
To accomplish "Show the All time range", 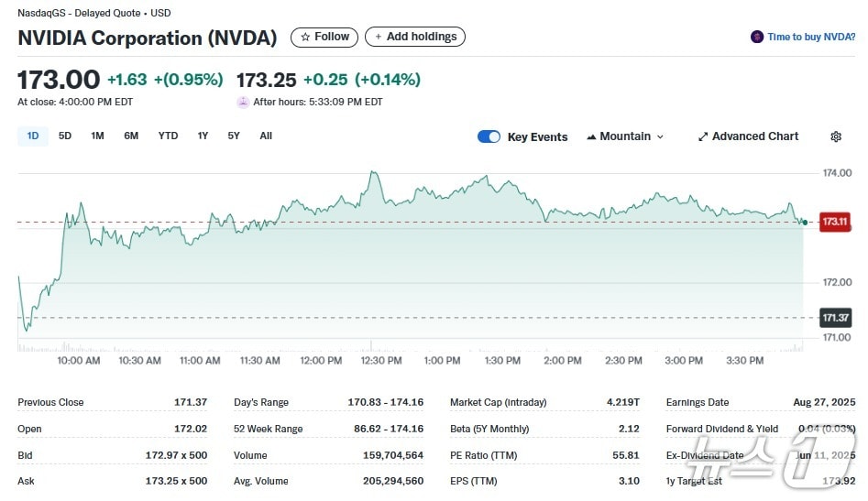I will [x=266, y=136].
